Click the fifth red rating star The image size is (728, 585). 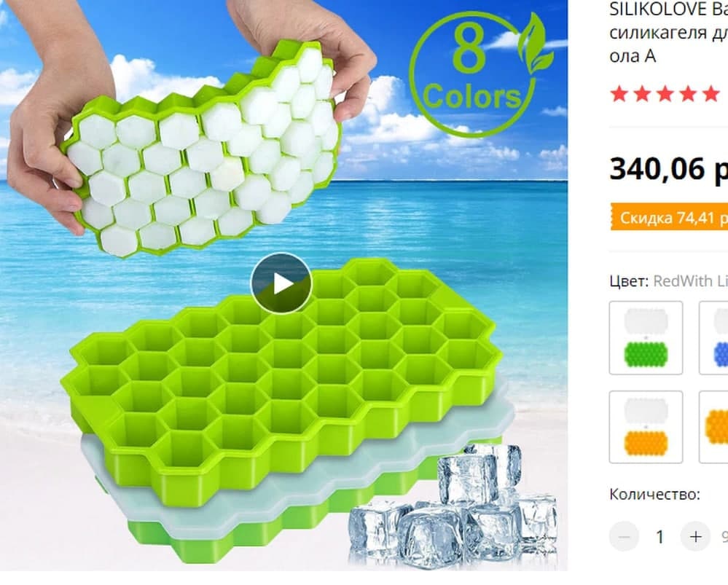click(x=711, y=94)
